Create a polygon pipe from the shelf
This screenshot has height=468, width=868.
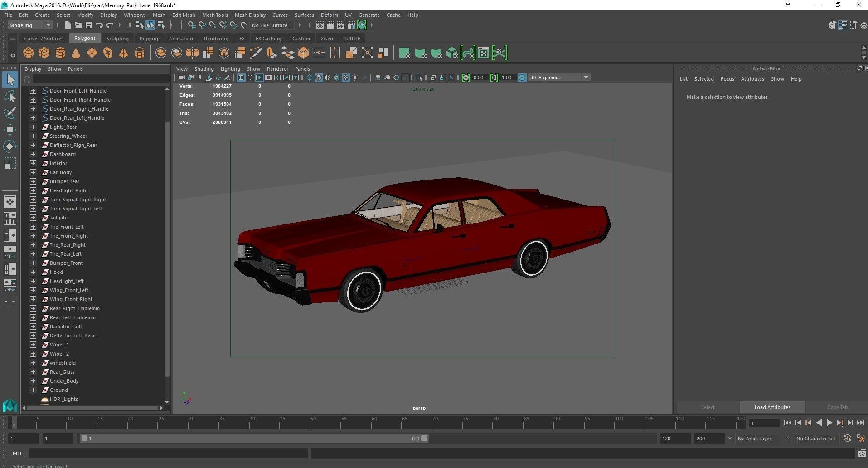coord(140,53)
